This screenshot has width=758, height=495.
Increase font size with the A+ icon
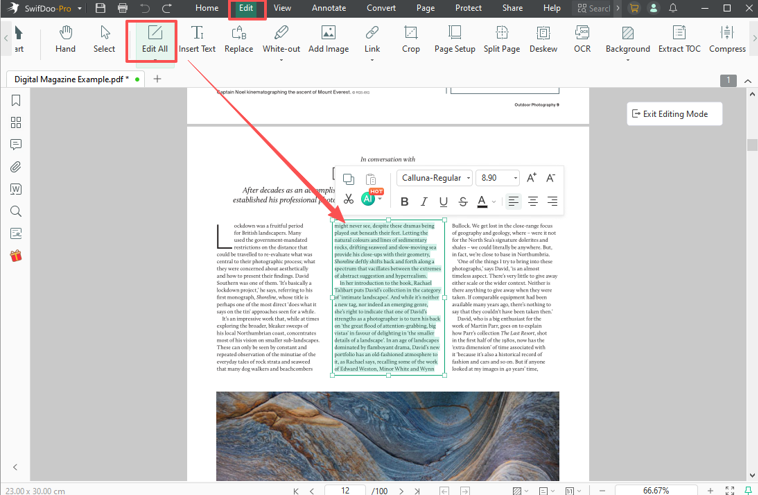click(x=531, y=178)
